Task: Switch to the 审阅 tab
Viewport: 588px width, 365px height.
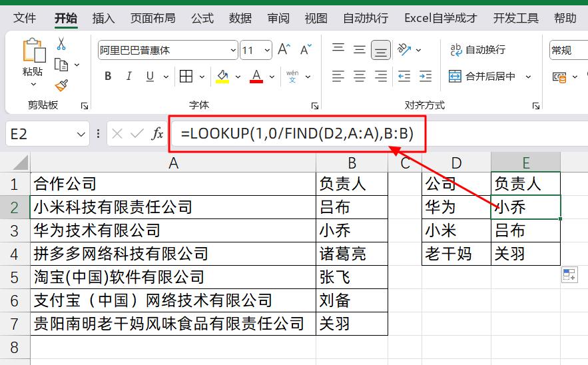Action: click(x=278, y=17)
